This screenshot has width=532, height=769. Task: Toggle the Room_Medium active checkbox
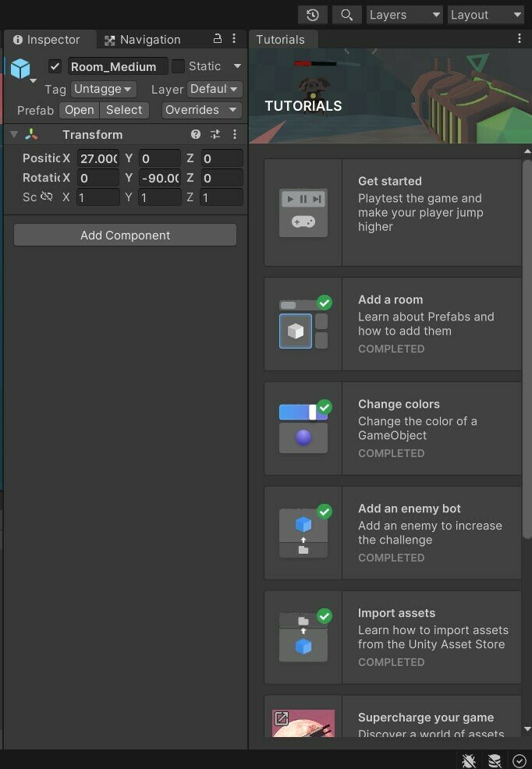click(55, 66)
